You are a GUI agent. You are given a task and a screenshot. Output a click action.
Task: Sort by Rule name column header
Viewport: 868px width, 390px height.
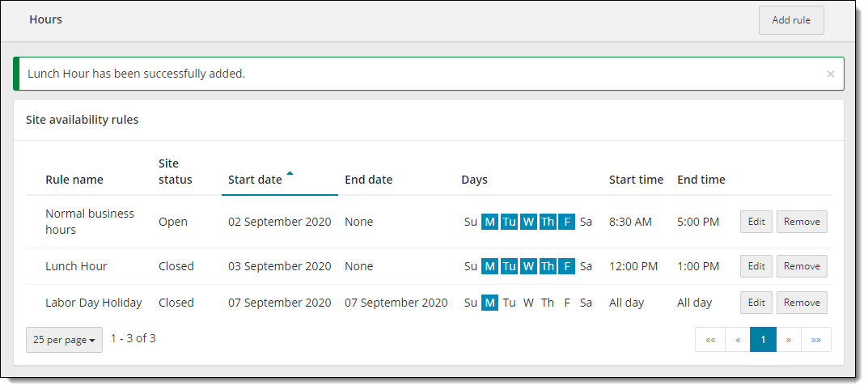74,180
